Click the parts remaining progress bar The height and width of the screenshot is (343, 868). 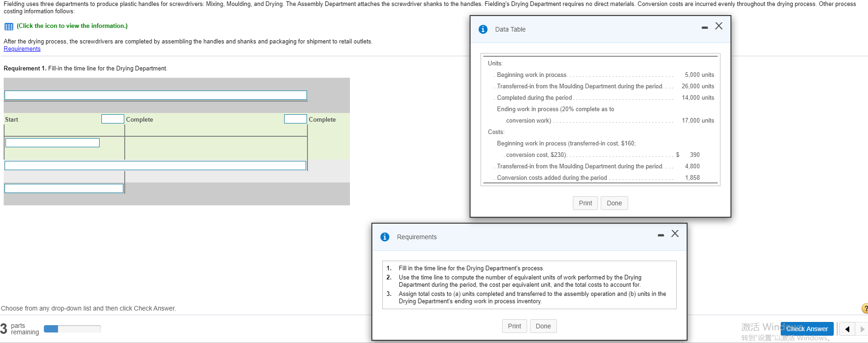click(72, 329)
